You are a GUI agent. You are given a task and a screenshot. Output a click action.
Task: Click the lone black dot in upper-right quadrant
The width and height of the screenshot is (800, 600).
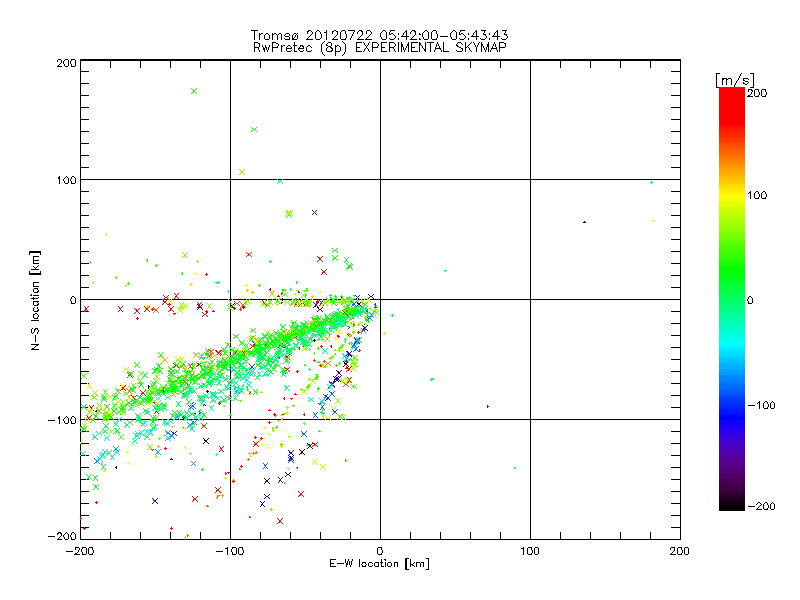(584, 222)
